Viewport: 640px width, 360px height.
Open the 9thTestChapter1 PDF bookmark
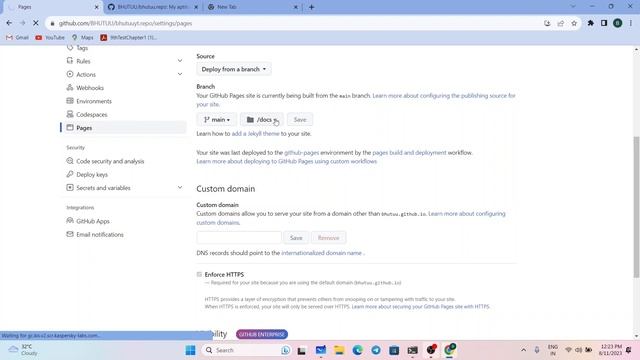129,38
